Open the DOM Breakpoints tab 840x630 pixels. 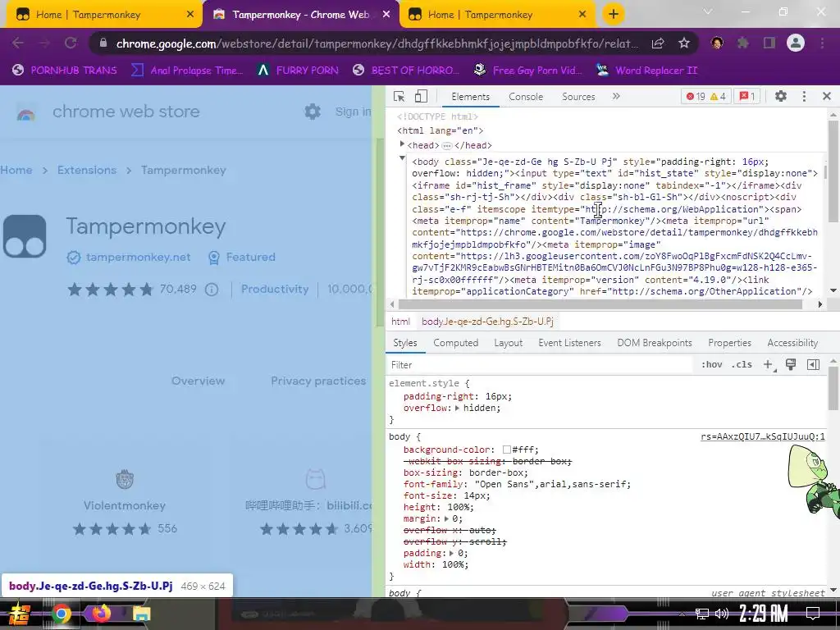pos(654,343)
